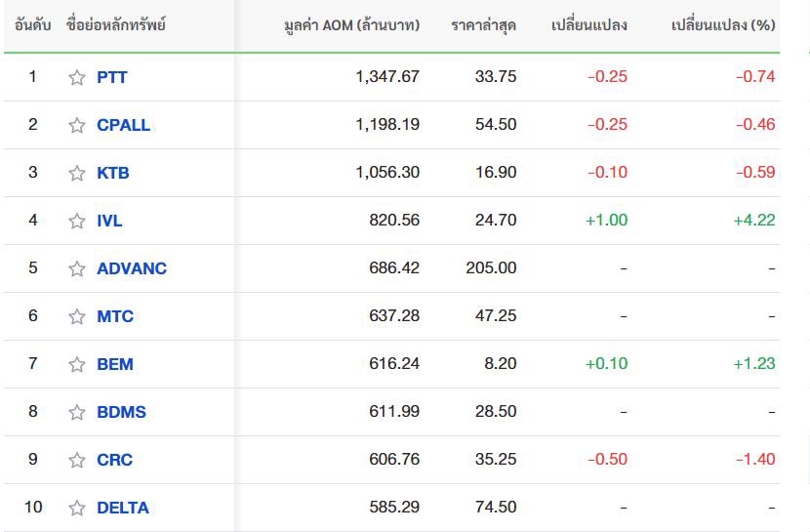Mark KTB with the star icon
Image resolution: width=810 pixels, height=532 pixels.
pyautogui.click(x=77, y=173)
